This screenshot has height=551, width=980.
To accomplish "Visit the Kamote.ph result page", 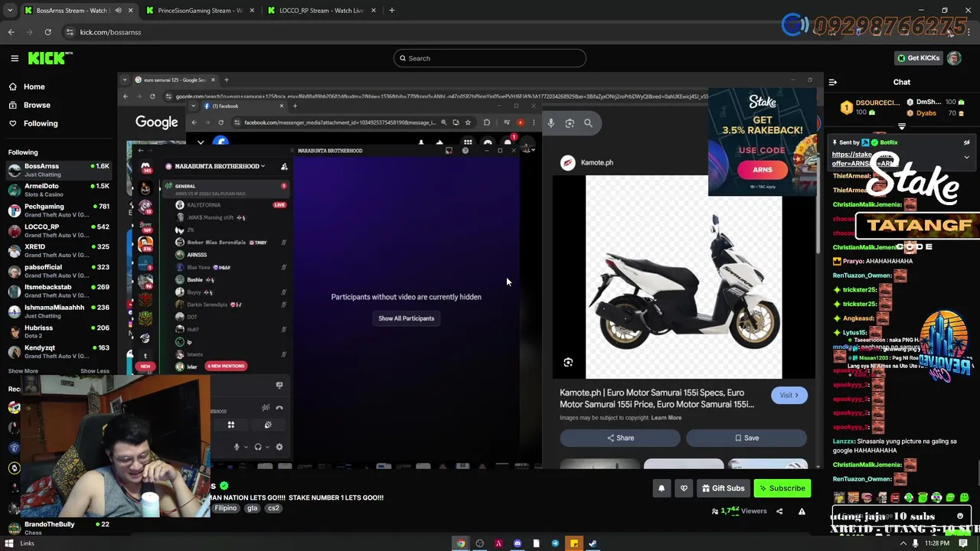I will click(789, 396).
